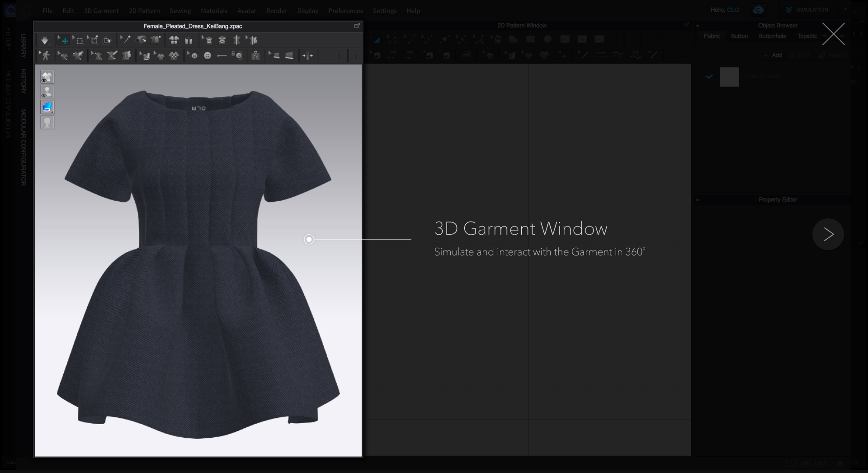Pick the Buttonhole line tool
868x473 pixels.
point(222,56)
